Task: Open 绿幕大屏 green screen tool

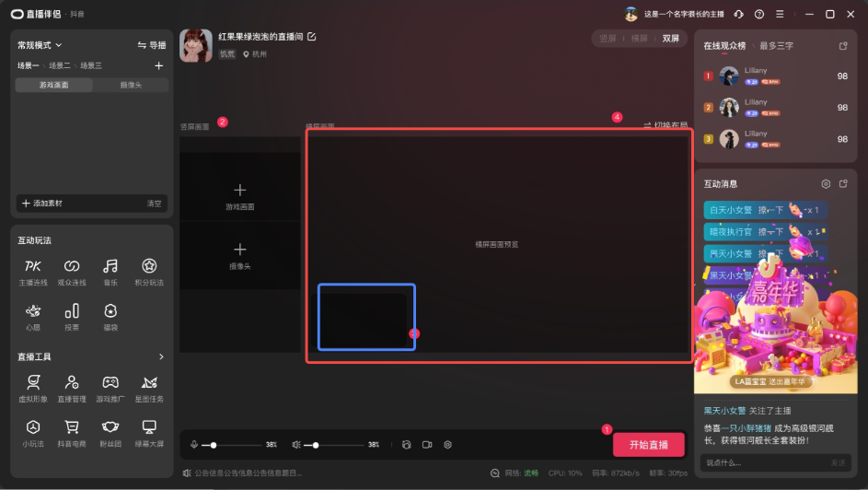Action: pos(149,427)
